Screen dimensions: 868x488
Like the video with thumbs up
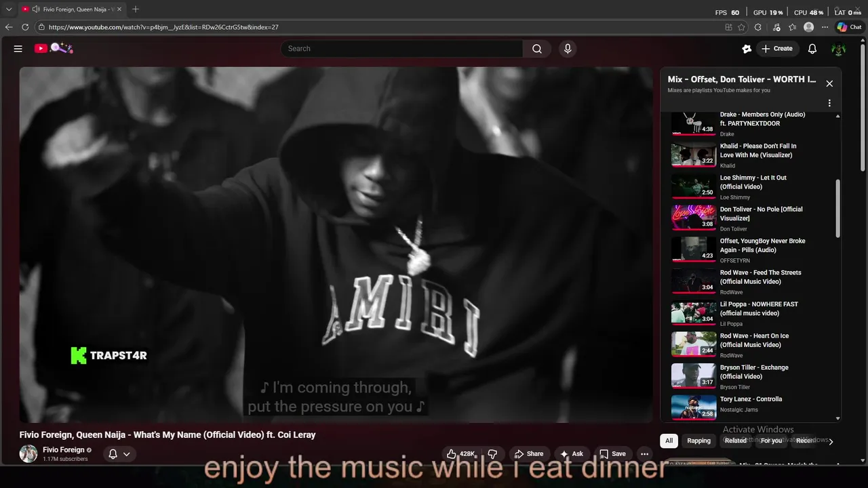[x=461, y=454]
